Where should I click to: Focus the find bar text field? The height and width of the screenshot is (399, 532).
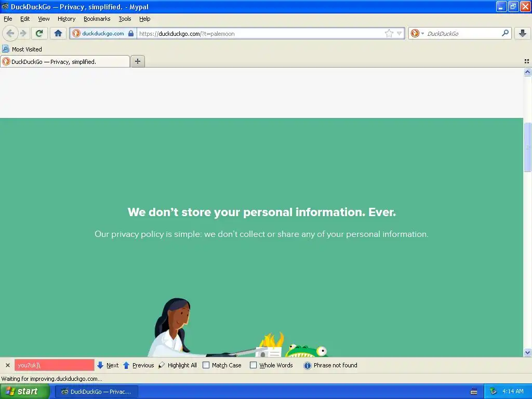pyautogui.click(x=54, y=365)
